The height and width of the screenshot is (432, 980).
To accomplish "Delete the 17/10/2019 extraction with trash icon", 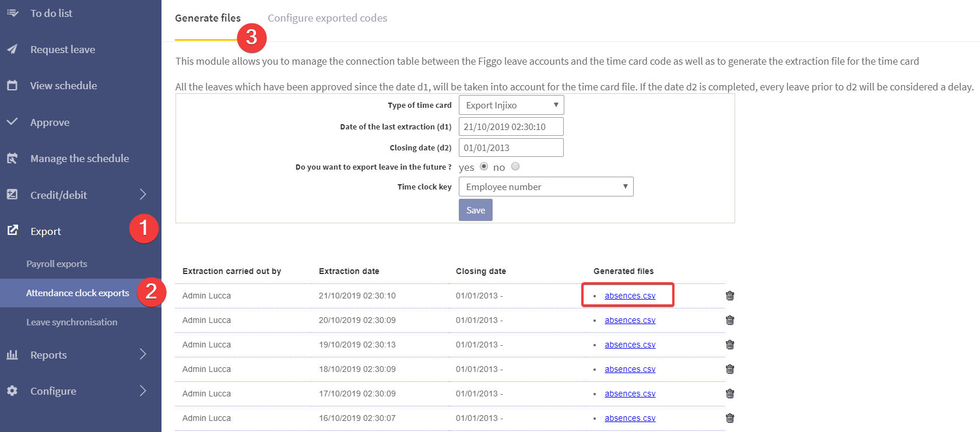I will 730,394.
